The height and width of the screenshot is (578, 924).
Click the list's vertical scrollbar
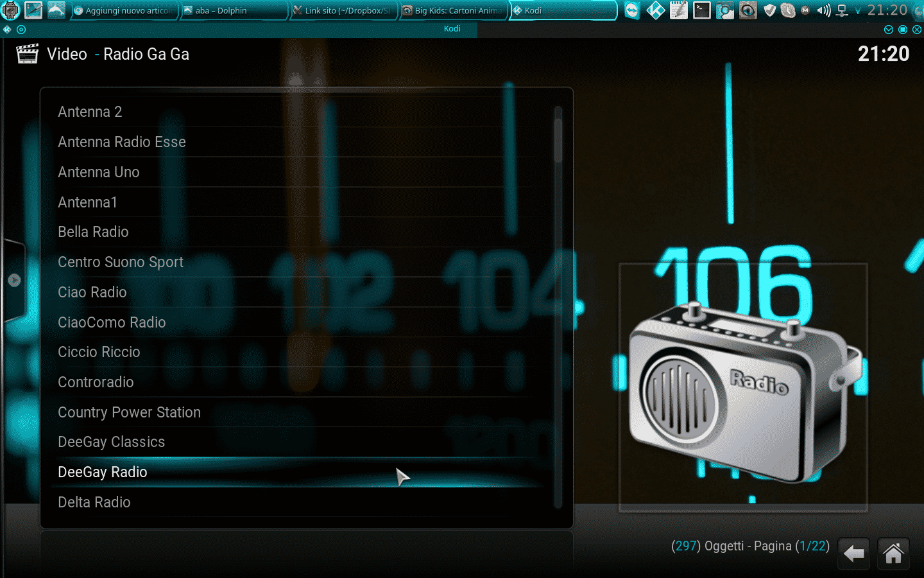558,307
